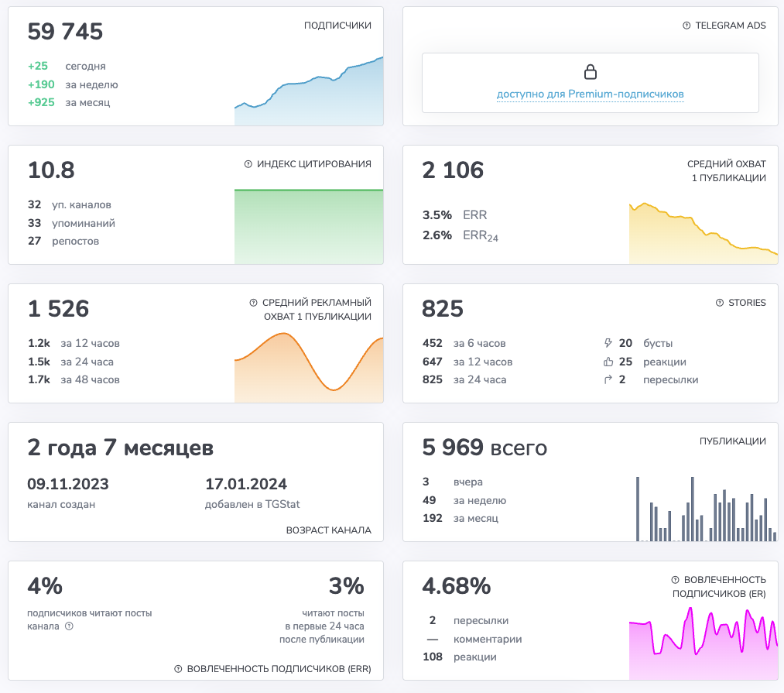
Task: Click '1.7k за 48 часов' row
Action: [74, 379]
